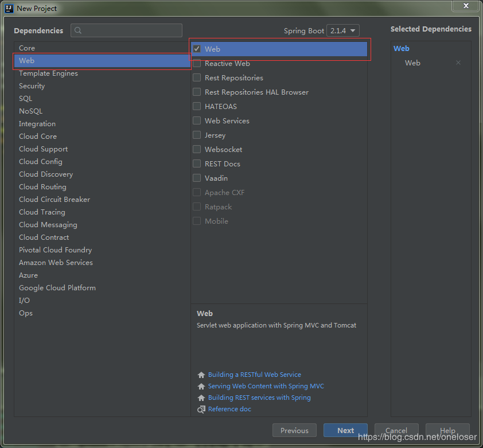
Task: Open the Help button
Action: coord(447,430)
